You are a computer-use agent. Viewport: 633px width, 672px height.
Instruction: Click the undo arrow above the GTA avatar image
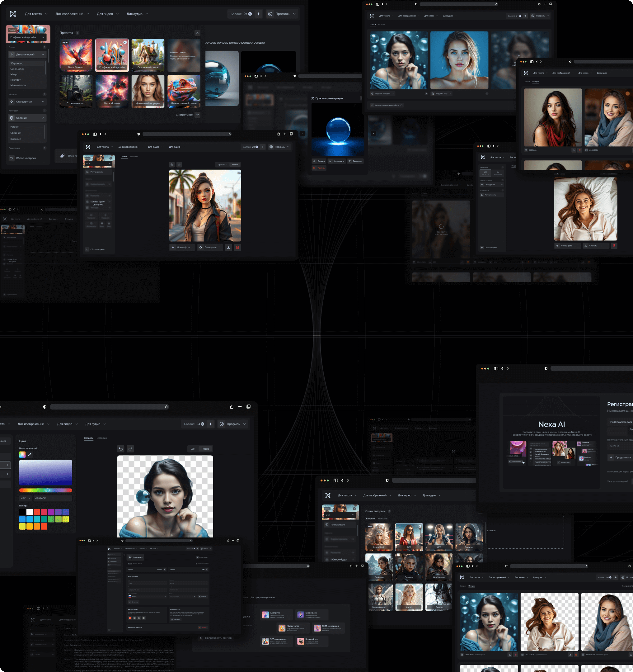tap(172, 165)
